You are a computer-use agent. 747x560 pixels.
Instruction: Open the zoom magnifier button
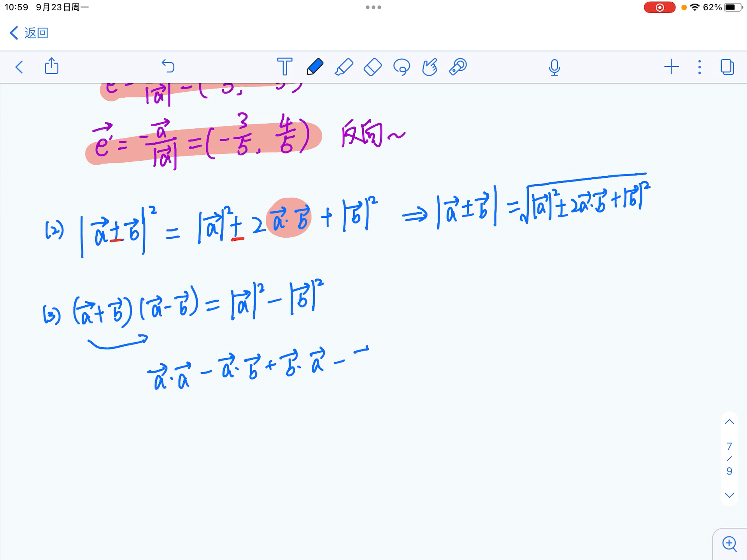(729, 544)
